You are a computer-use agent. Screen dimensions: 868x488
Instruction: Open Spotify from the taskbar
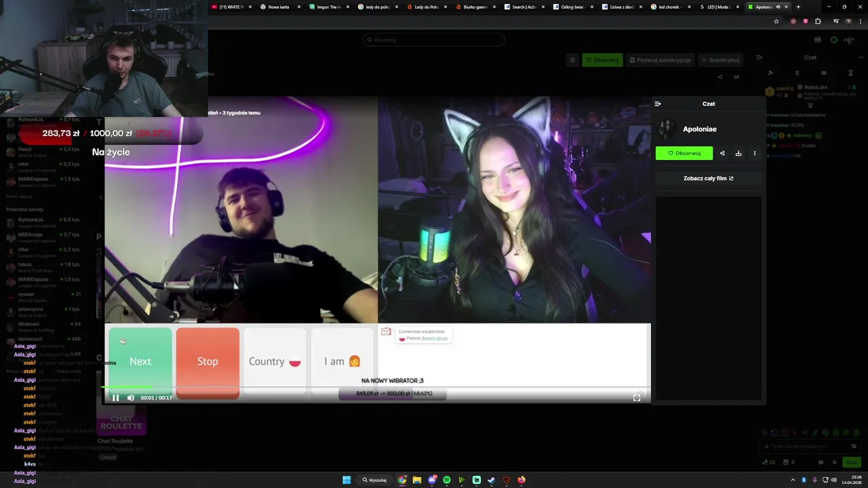(x=447, y=480)
